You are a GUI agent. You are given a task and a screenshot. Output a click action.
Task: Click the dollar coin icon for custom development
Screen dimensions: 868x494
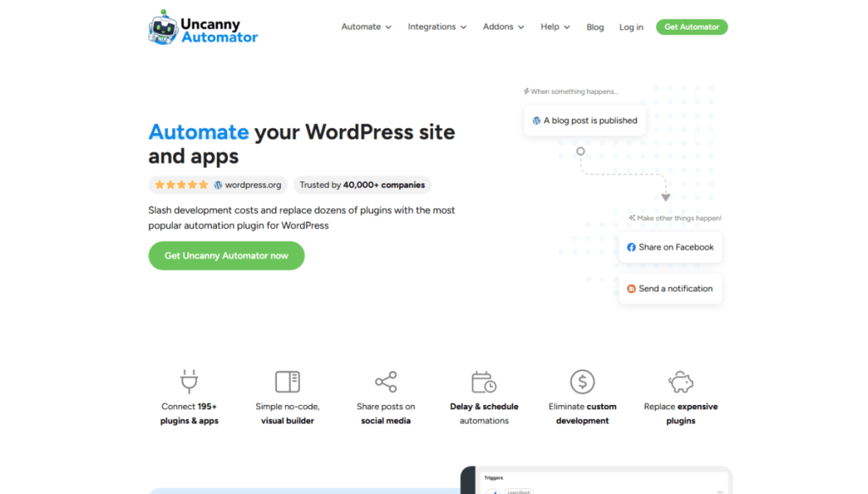point(582,381)
